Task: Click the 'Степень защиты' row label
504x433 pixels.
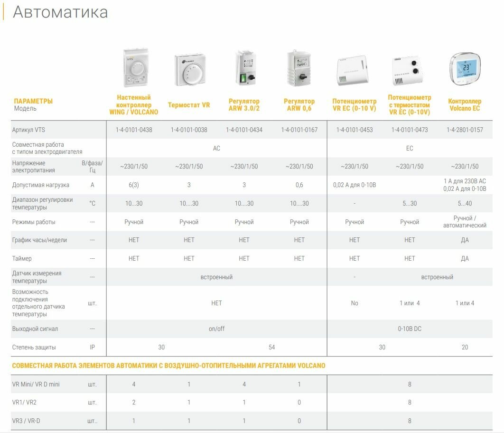Action: pos(34,347)
